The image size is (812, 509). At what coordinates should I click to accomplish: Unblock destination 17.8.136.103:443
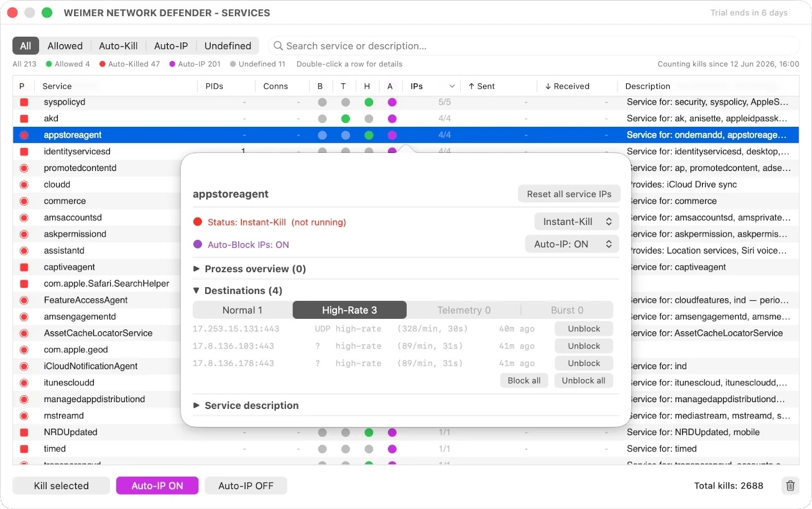tap(584, 346)
